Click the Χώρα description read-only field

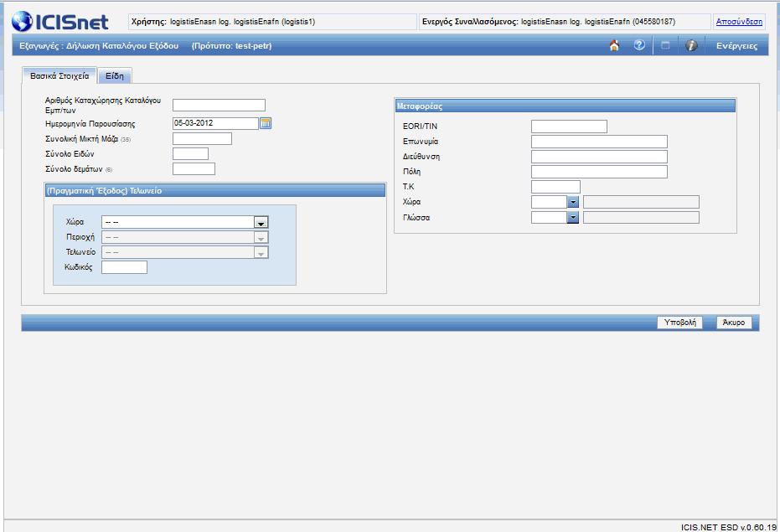(641, 202)
